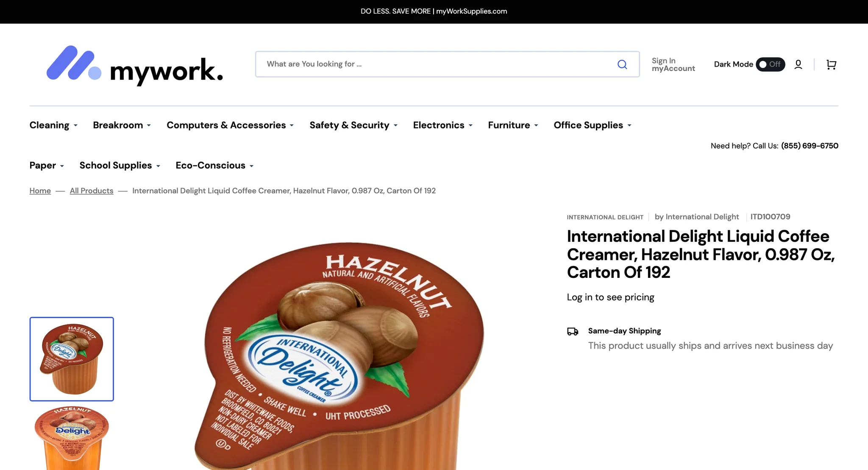The image size is (868, 470).
Task: Expand the Cleaning menu
Action: coord(53,125)
